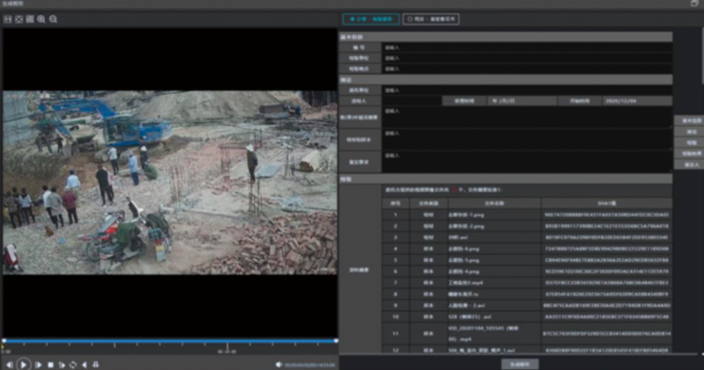Image resolution: width=704 pixels, height=370 pixels.
Task: Select the first highlighted report type radio option
Action: tap(371, 19)
